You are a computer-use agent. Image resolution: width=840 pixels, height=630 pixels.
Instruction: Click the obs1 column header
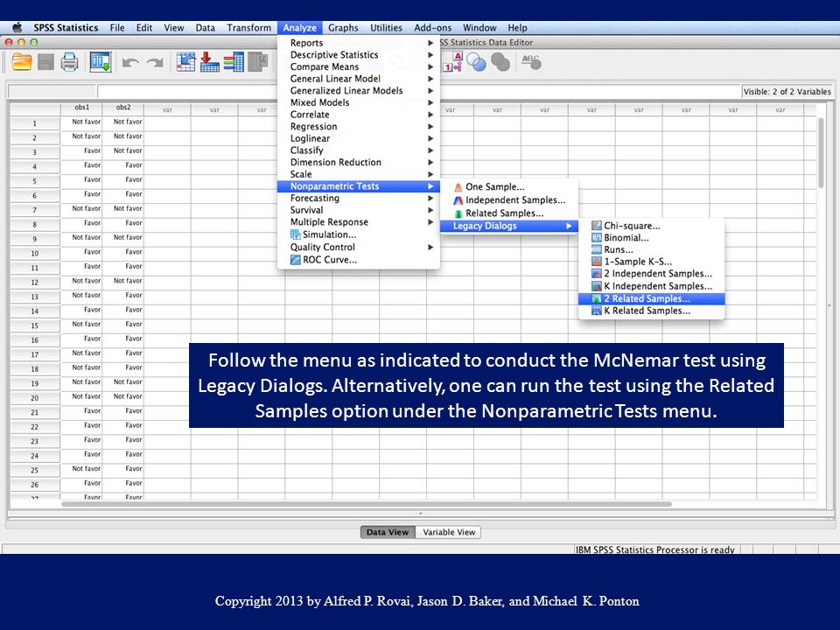click(81, 108)
